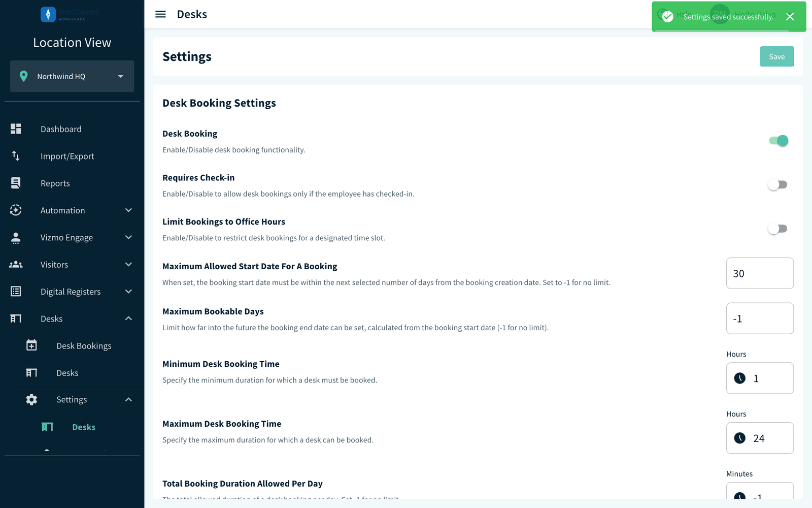
Task: Expand the Visitors chevron
Action: (x=128, y=264)
